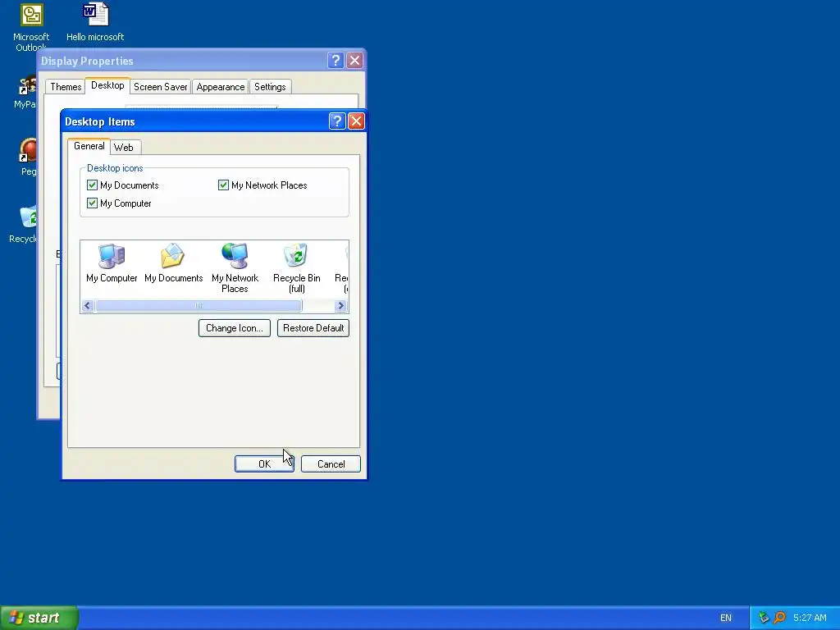
Task: Open the Themes tab in Display Properties
Action: (66, 87)
